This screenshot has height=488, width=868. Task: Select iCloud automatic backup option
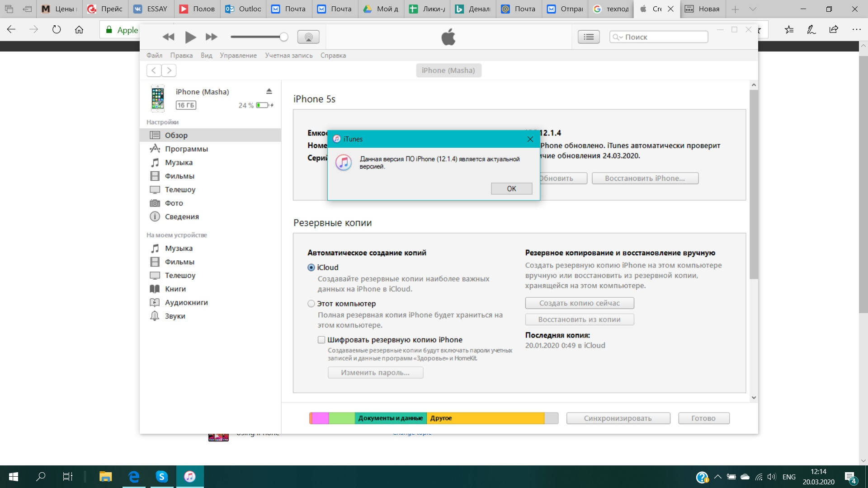[311, 267]
